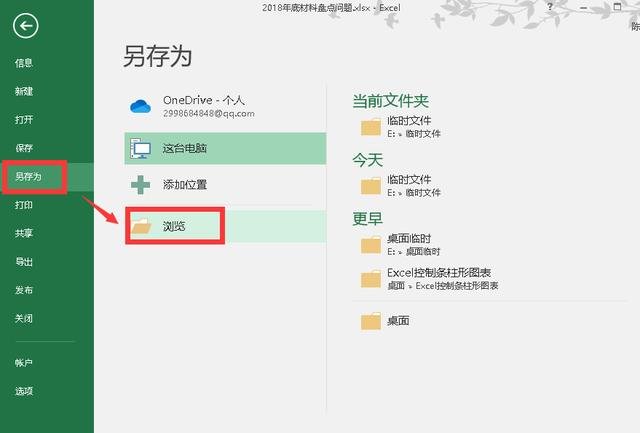
Task: Minimize the Excel window
Action: pos(584,7)
